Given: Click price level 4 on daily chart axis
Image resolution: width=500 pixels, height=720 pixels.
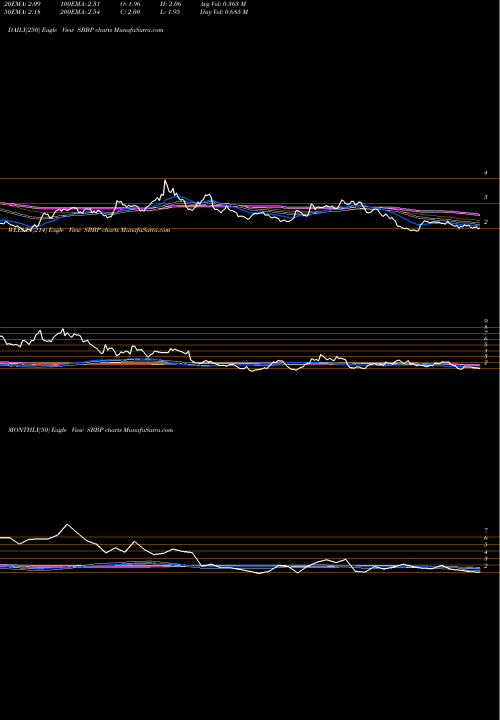Looking at the screenshot, I should click(x=486, y=173).
